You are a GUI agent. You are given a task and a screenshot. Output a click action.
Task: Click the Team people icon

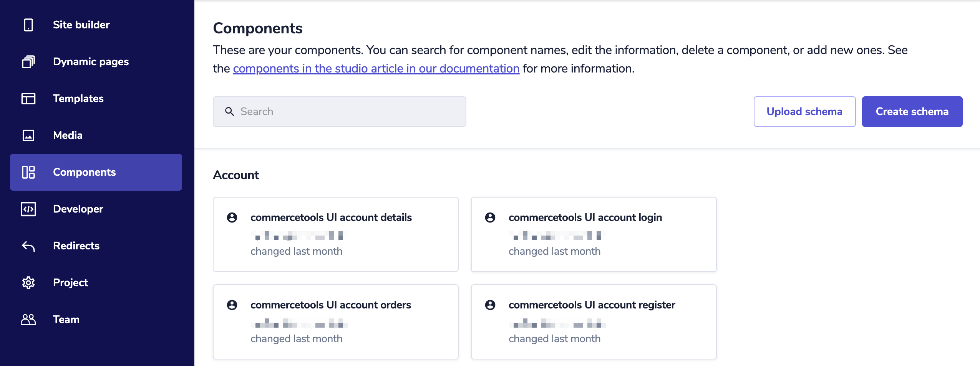click(x=28, y=320)
